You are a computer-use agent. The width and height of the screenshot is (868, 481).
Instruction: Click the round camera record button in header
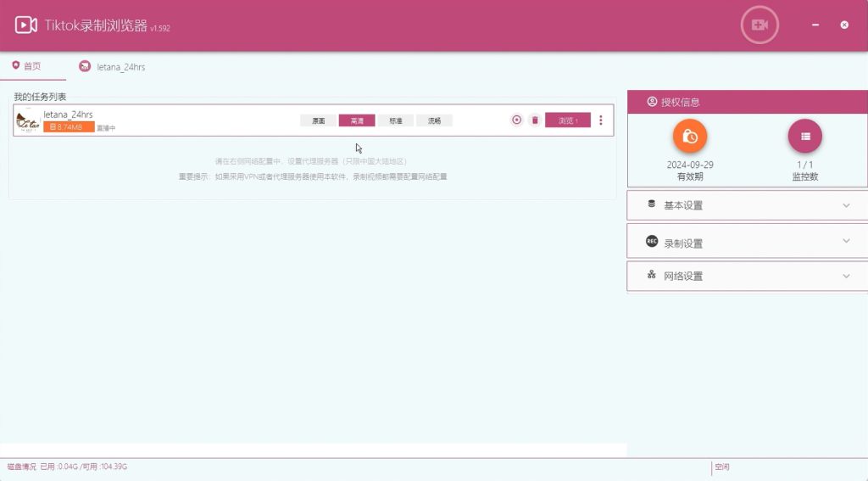[759, 25]
